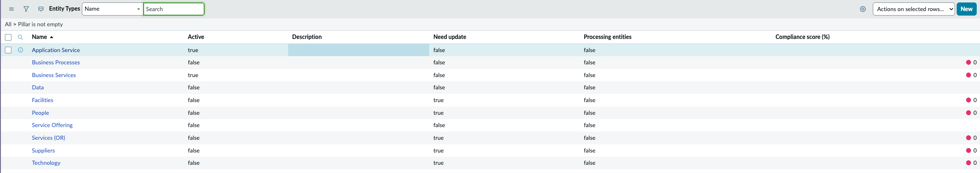Select the Application Service row checkbox

pyautogui.click(x=8, y=50)
